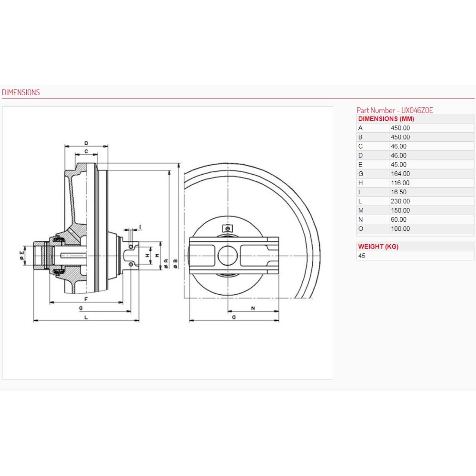
Task: Select the 116.00 value in row H
Action: coord(400,183)
